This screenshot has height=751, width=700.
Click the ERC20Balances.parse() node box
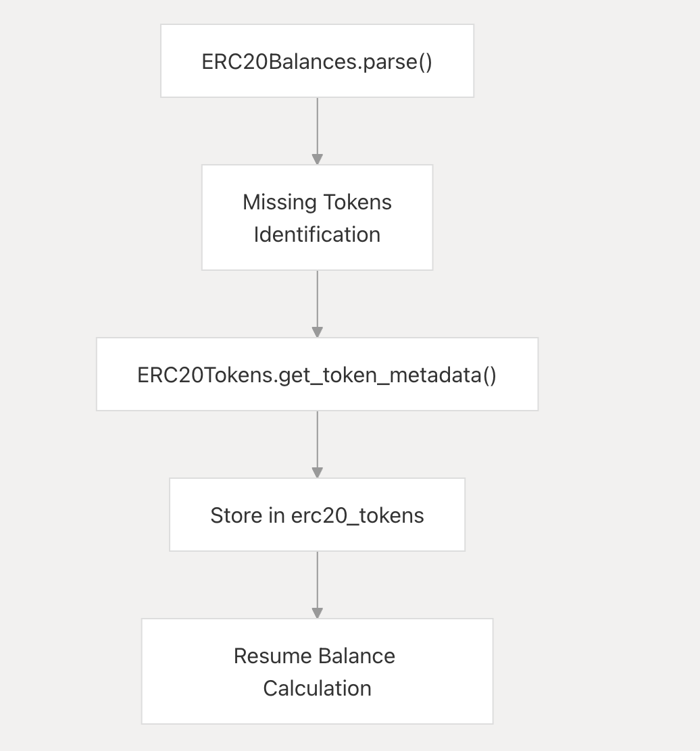tap(317, 61)
